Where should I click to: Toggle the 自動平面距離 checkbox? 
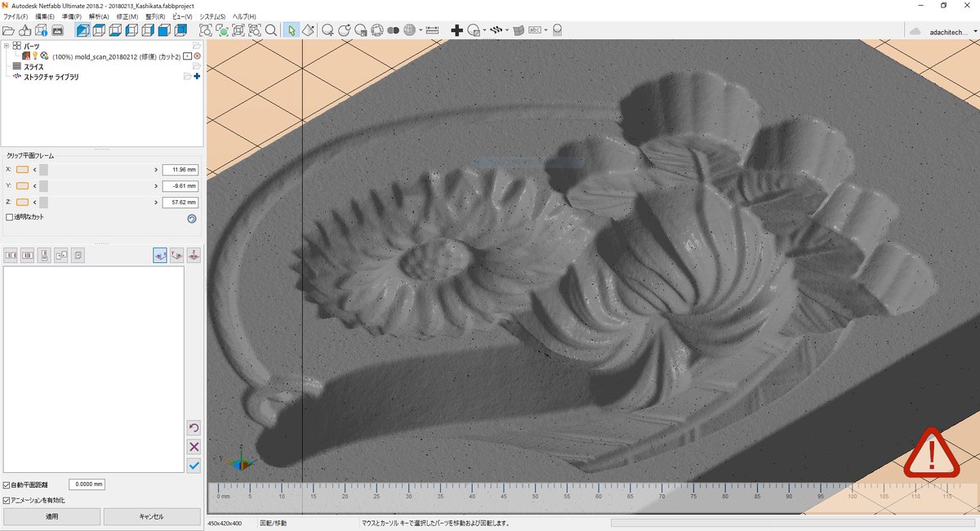(7, 484)
